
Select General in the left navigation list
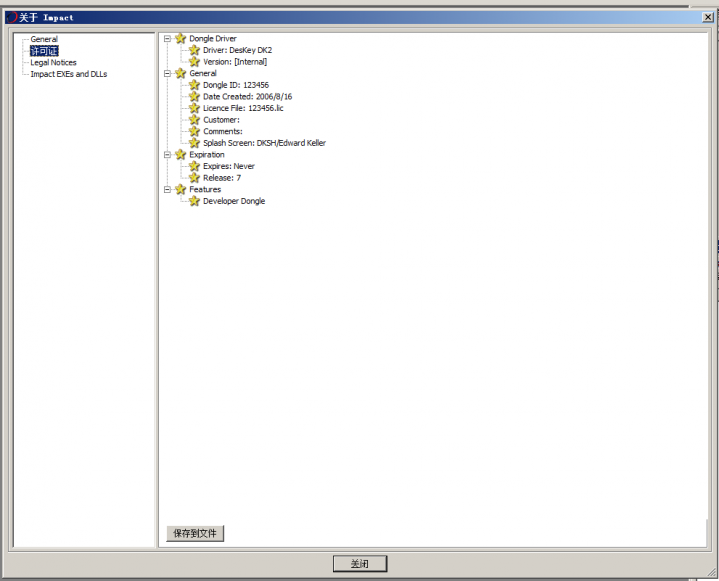coord(44,39)
